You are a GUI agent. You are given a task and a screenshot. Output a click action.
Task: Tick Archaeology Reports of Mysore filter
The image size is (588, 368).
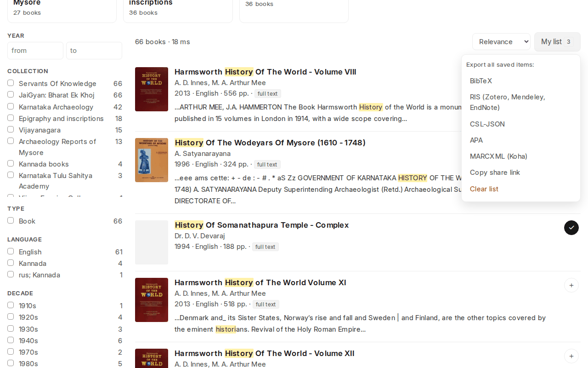click(11, 141)
